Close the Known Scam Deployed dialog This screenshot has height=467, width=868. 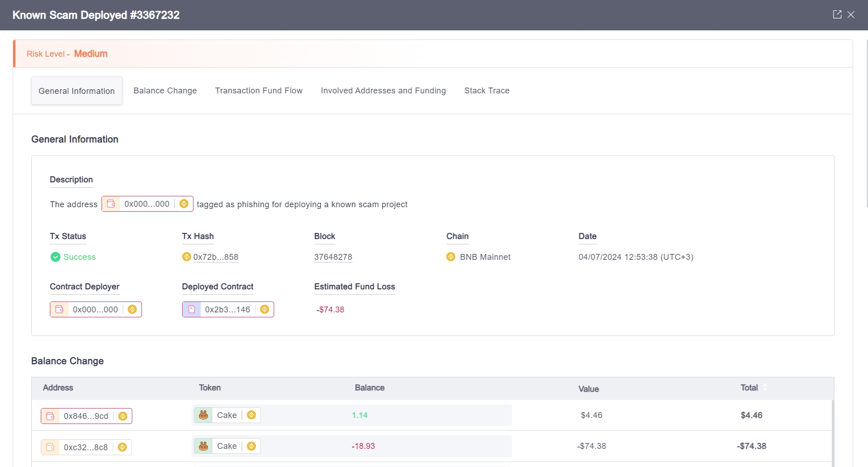(851, 15)
